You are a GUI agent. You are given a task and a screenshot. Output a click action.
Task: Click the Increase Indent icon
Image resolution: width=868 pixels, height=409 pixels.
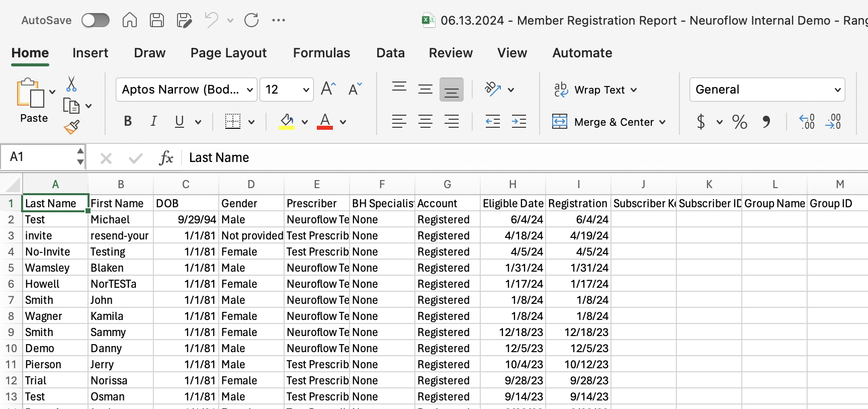[519, 121]
